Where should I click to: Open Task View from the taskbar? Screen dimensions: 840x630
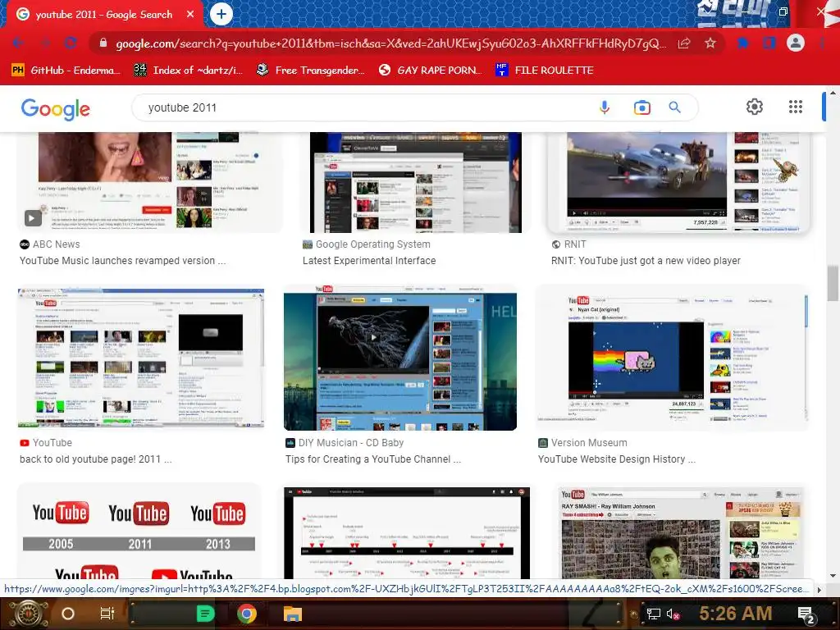click(107, 614)
